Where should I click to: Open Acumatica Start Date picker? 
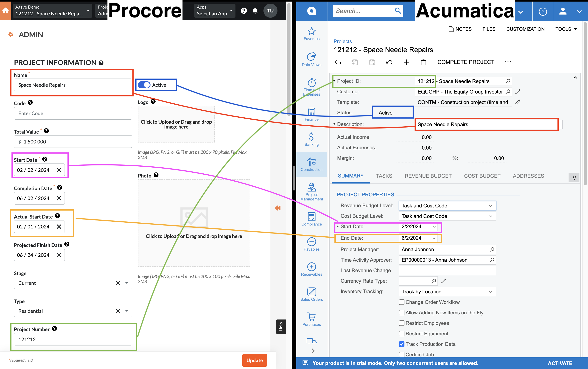(434, 227)
